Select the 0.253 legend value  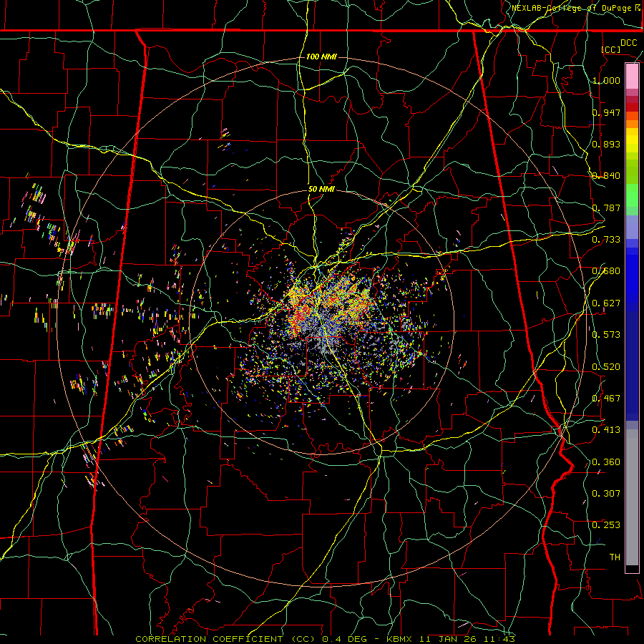pos(606,525)
